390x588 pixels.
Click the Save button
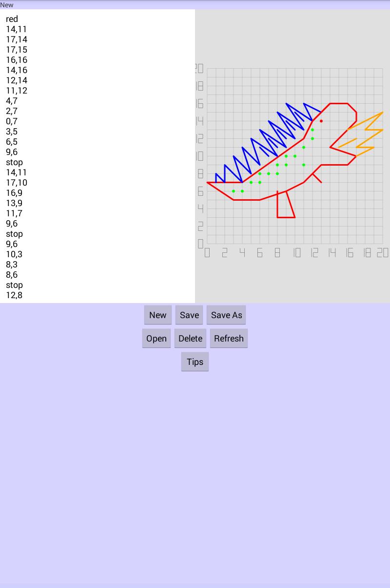coord(189,315)
